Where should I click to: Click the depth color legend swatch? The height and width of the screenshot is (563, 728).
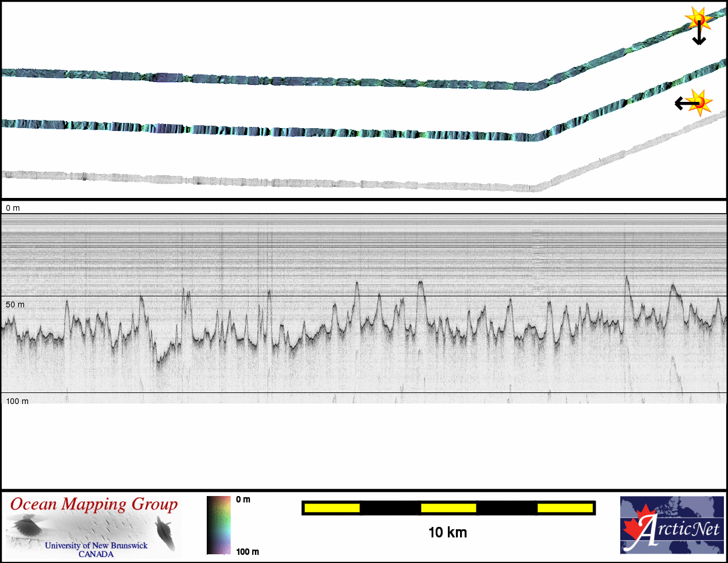pos(219,525)
